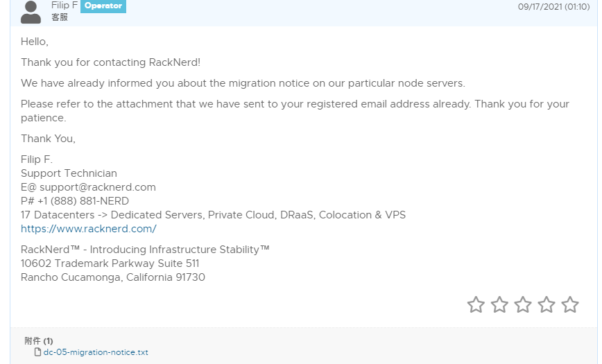Give the reply a two-star rating
Screen dimensions: 602x364
point(499,304)
